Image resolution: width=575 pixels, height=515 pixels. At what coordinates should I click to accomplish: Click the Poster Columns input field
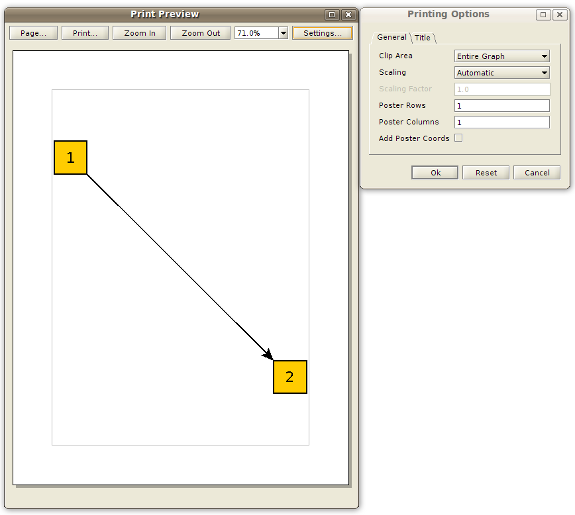(x=502, y=122)
